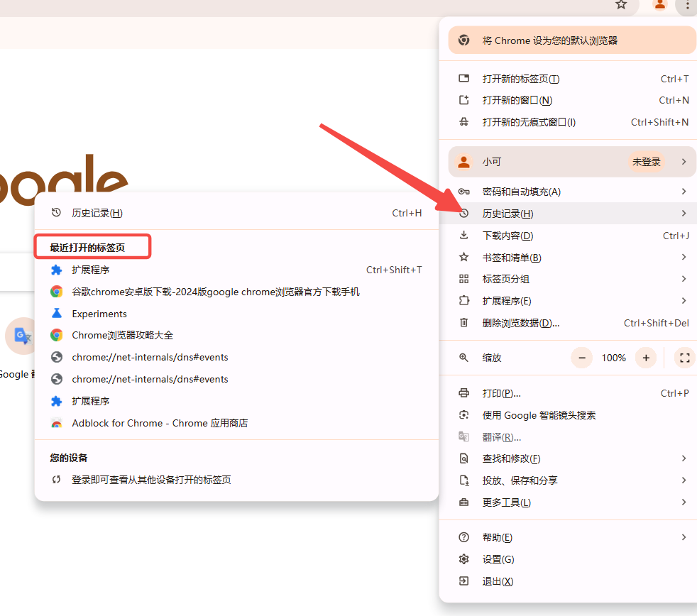Click the orange user avatar next to 小可
The height and width of the screenshot is (616, 697).
click(463, 162)
